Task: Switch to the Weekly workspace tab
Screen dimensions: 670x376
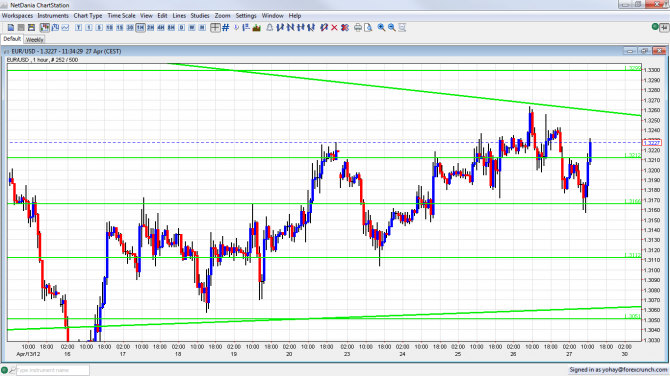Action: pyautogui.click(x=34, y=40)
